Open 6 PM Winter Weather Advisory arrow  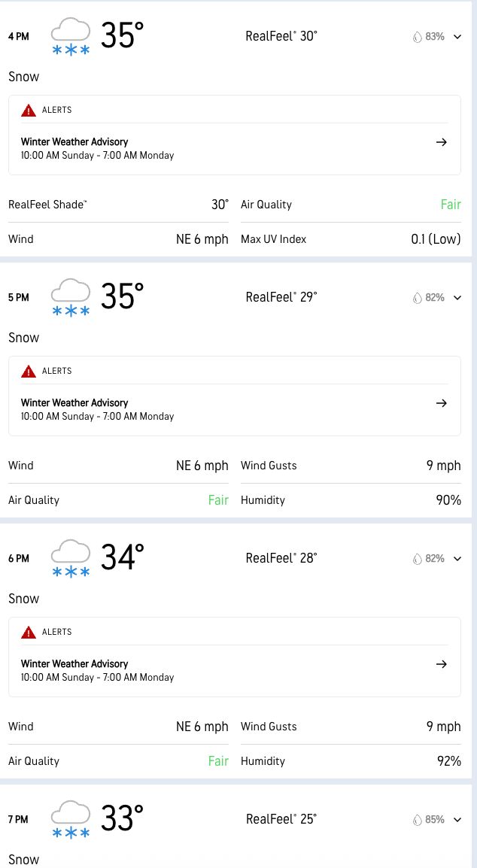click(442, 664)
